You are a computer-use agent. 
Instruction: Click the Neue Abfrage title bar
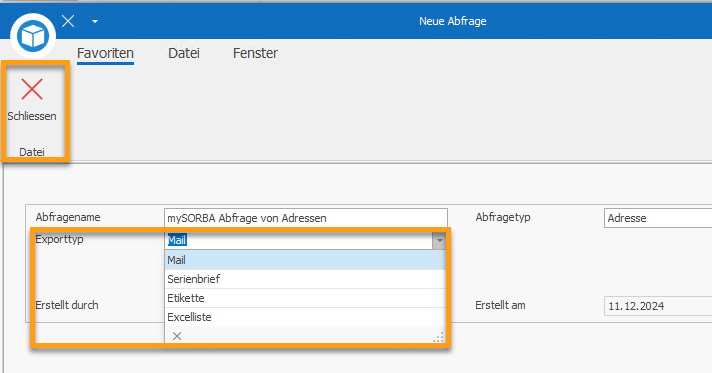pos(452,21)
